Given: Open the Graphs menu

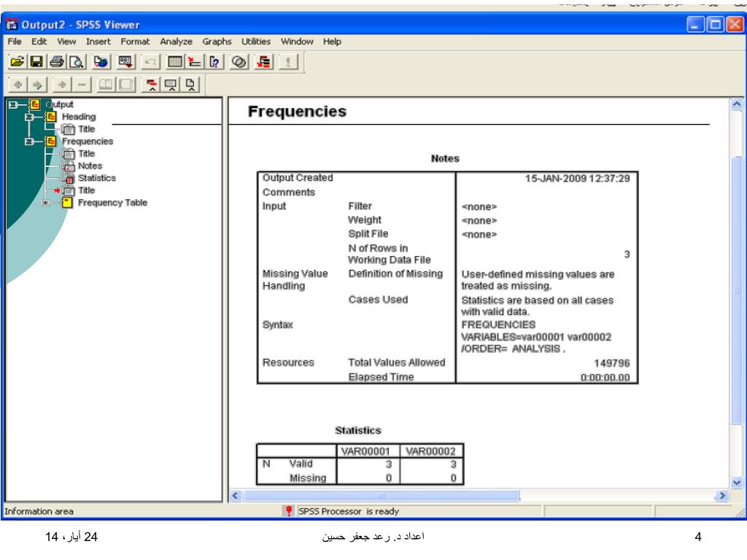Looking at the screenshot, I should click(x=217, y=42).
